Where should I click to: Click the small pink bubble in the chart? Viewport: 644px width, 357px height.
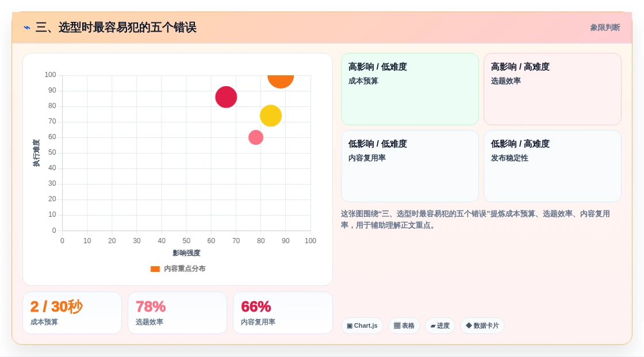point(256,137)
